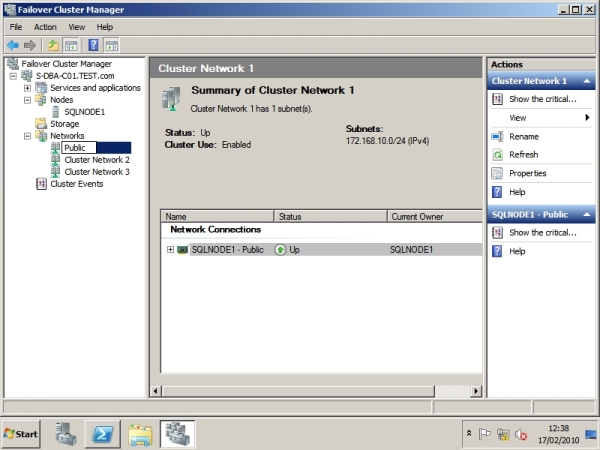Image resolution: width=600 pixels, height=450 pixels.
Task: Show hidden system tray icons
Action: click(469, 434)
